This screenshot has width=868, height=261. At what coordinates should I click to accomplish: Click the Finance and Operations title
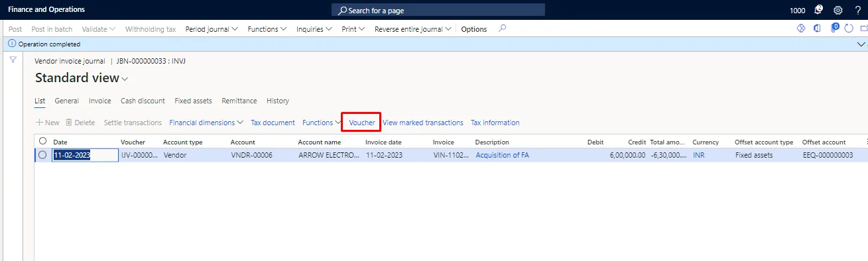(46, 10)
